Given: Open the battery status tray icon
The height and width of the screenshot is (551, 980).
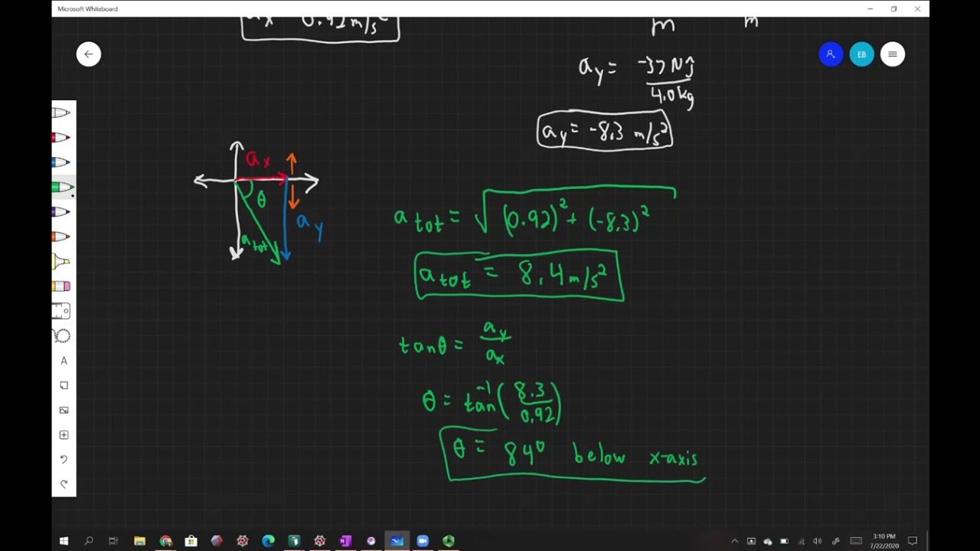Looking at the screenshot, I should tap(784, 541).
